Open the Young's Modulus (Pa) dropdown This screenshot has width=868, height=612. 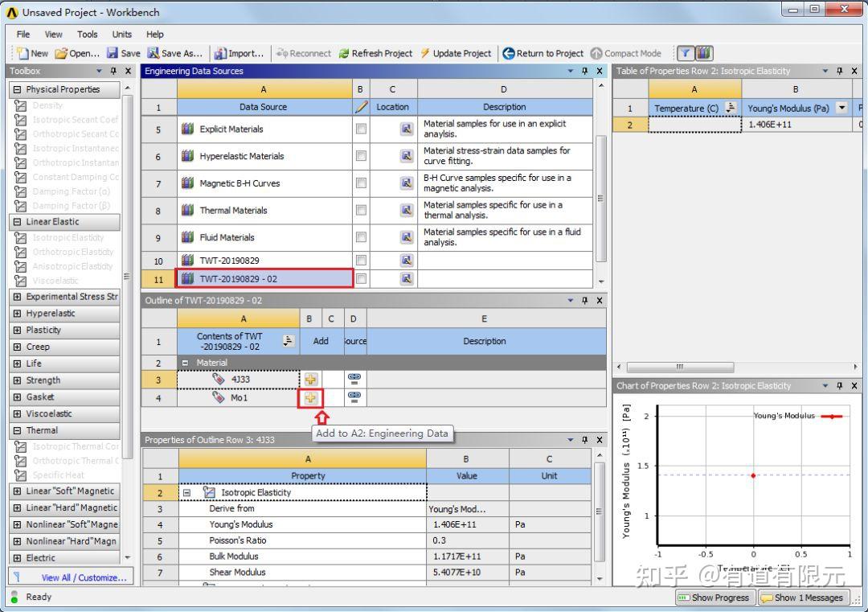point(841,107)
